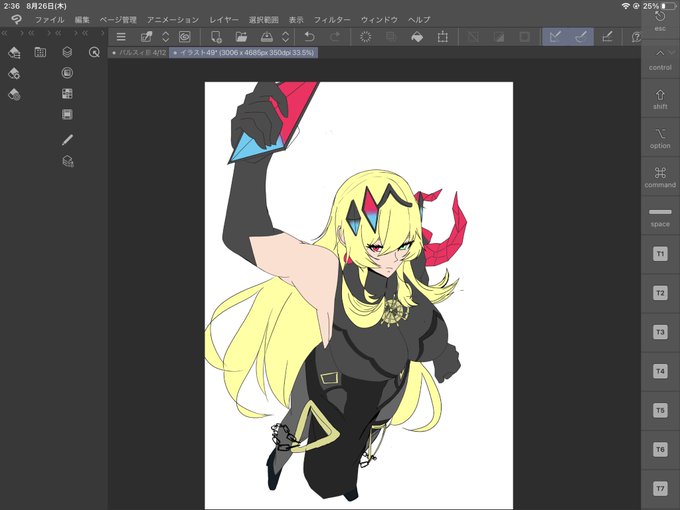Clear selection with dotted circle icon
The height and width of the screenshot is (510, 680).
tap(366, 37)
